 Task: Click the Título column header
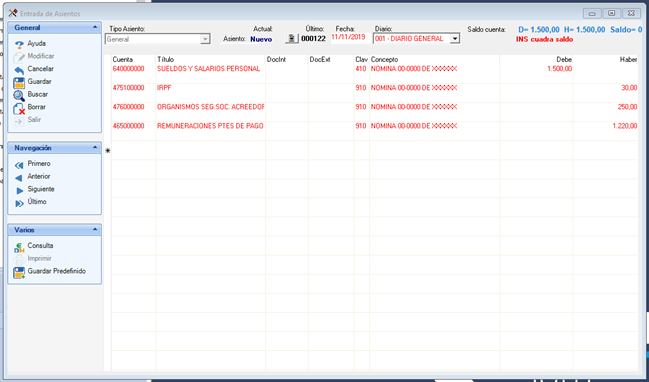[x=166, y=60]
